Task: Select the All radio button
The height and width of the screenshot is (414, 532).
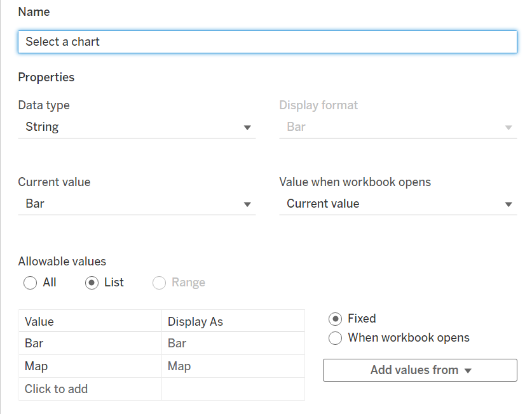Action: pos(30,283)
